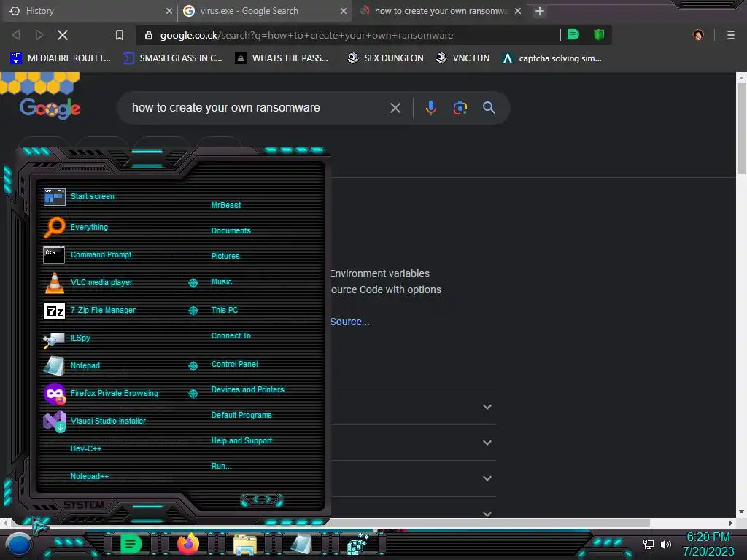The image size is (747, 560).
Task: Open Run... dialog
Action: point(222,466)
